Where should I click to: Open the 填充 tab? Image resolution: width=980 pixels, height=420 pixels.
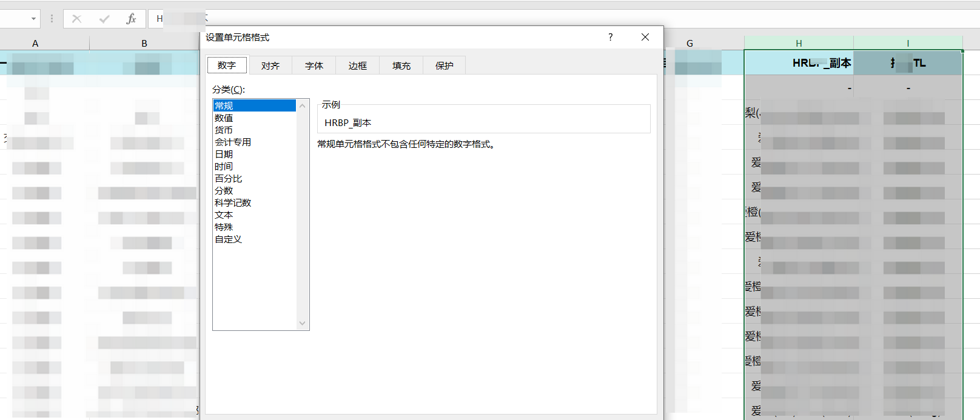[x=401, y=65]
